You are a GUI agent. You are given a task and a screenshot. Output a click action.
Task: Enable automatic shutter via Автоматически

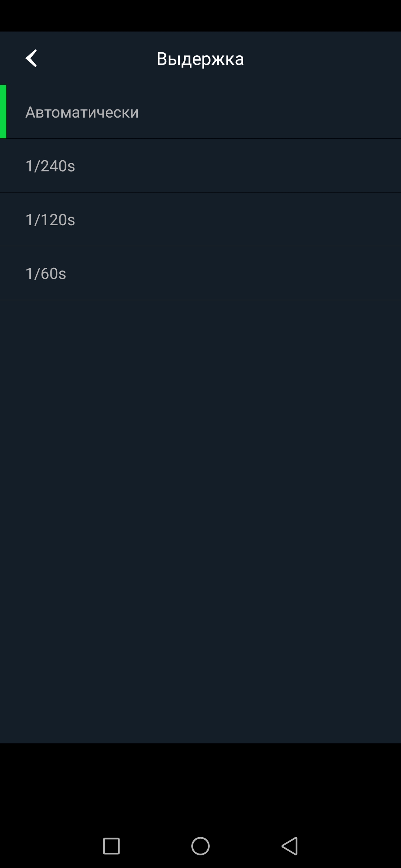point(82,112)
